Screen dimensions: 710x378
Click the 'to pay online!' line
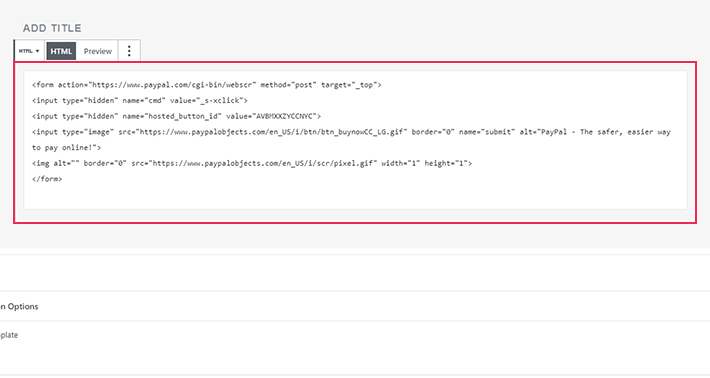click(x=67, y=148)
